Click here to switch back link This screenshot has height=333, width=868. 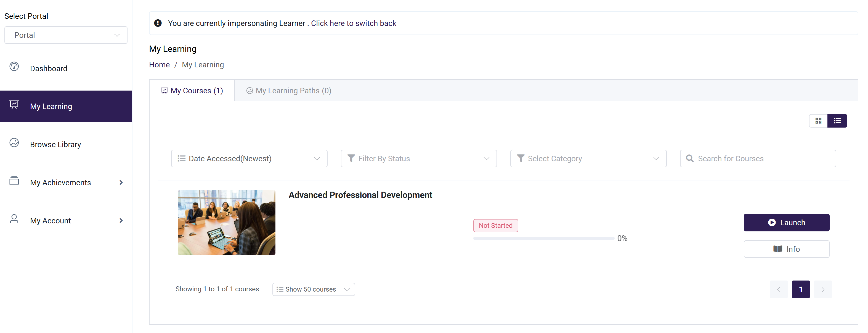tap(353, 23)
